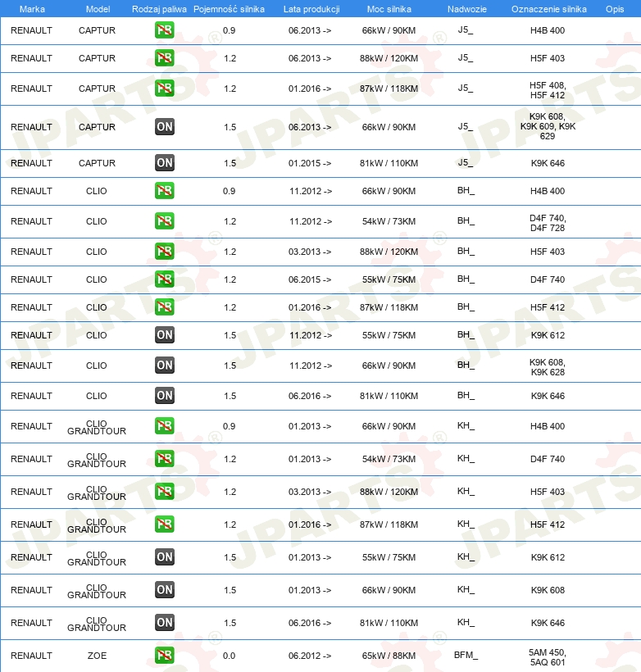
Task: Select Clio 55kW / 75KM petrol power cell
Action: point(389,279)
